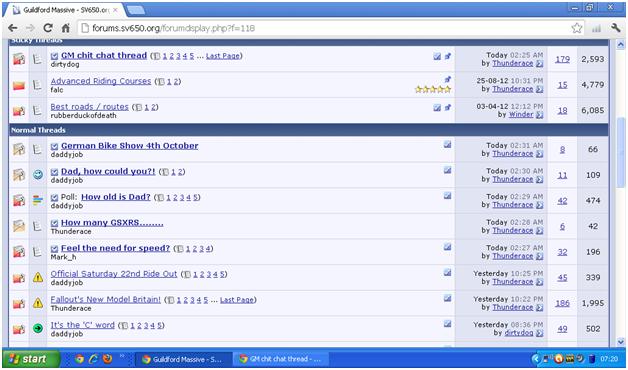Go to last post in German Bike Show thread
Screen dimensions: 628x370
click(539, 154)
